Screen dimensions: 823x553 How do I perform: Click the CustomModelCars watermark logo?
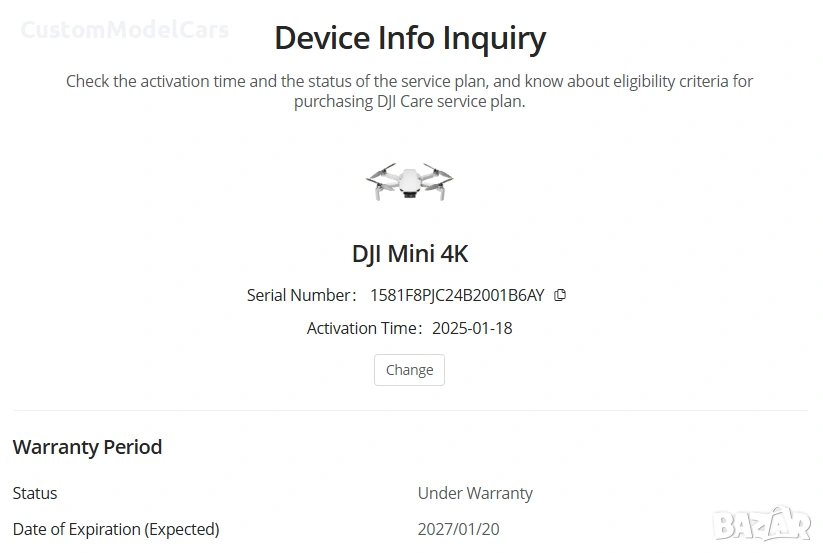(x=125, y=29)
